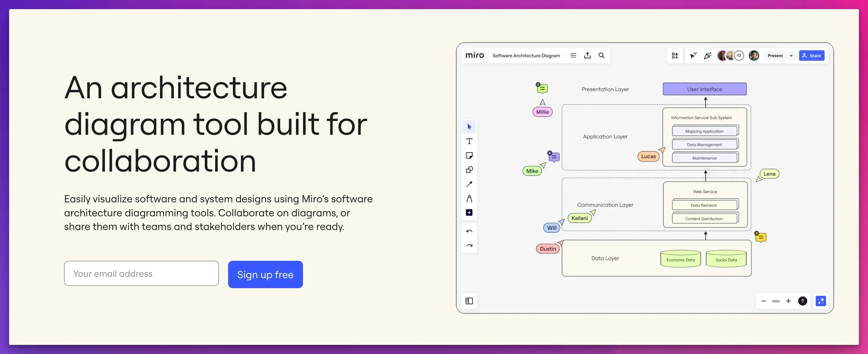Click the email address input field
Screen dimensions: 868x354
tap(141, 273)
